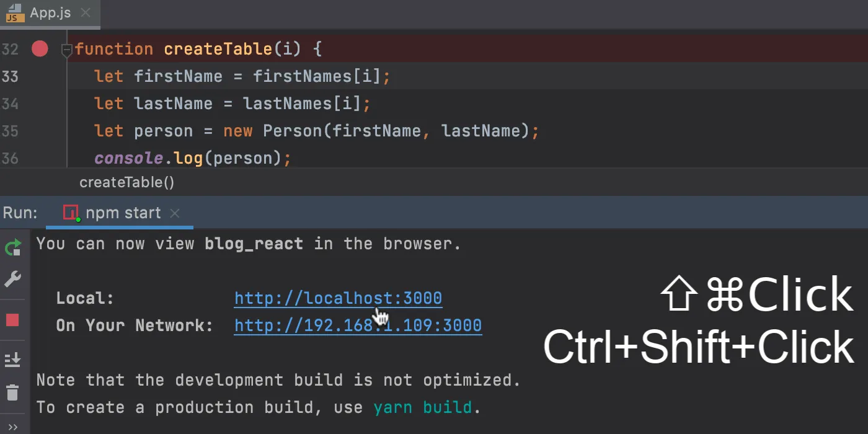Expand more run toolbar actions chevrons
Screen dimensions: 868x434
[x=12, y=427]
